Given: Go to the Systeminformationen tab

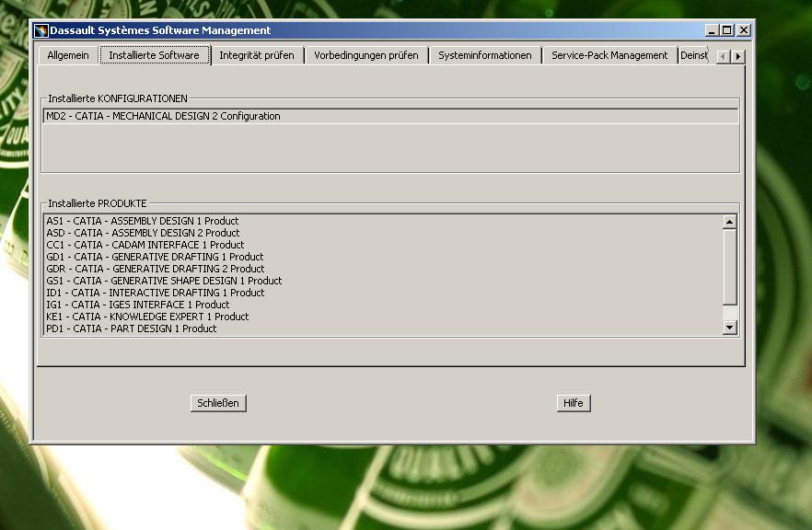Looking at the screenshot, I should pos(484,55).
